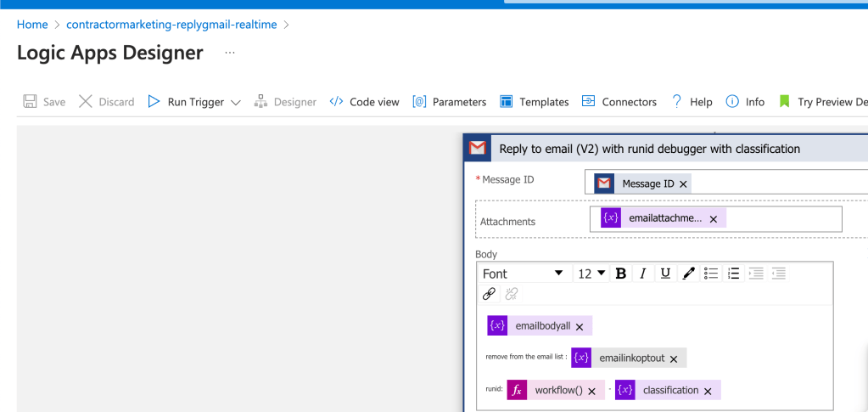Click the 'remove from the email list :' text
868x412 pixels.
[526, 357]
